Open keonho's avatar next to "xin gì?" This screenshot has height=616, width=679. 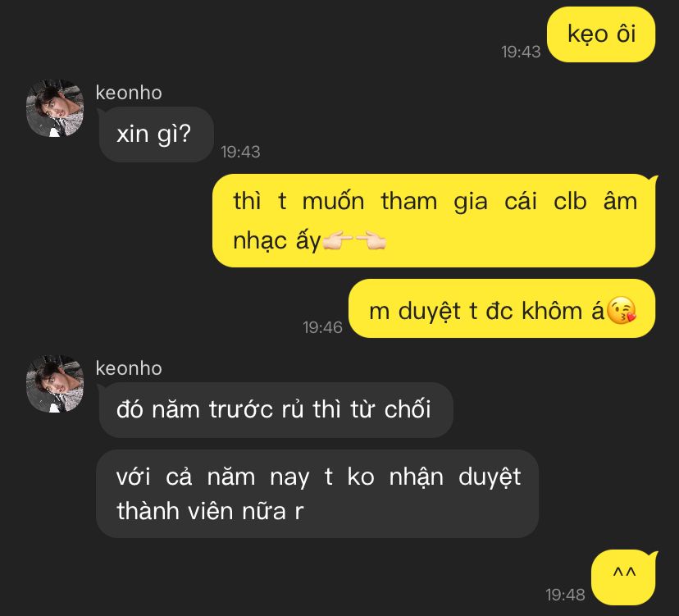pyautogui.click(x=55, y=108)
